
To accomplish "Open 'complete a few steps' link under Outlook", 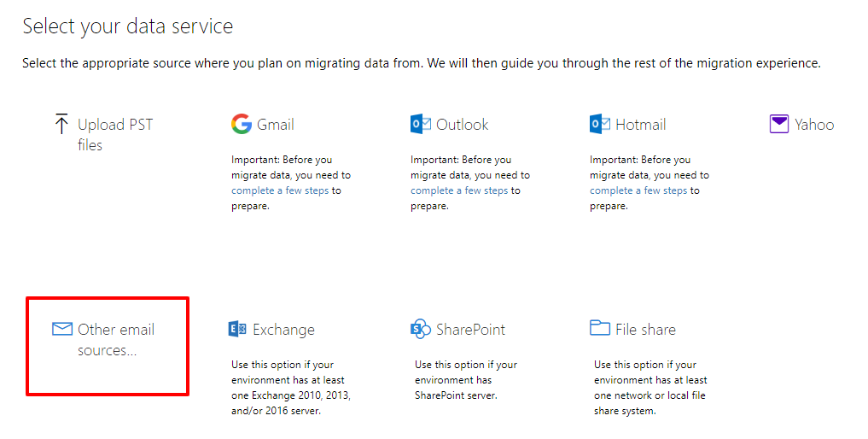I will (459, 190).
